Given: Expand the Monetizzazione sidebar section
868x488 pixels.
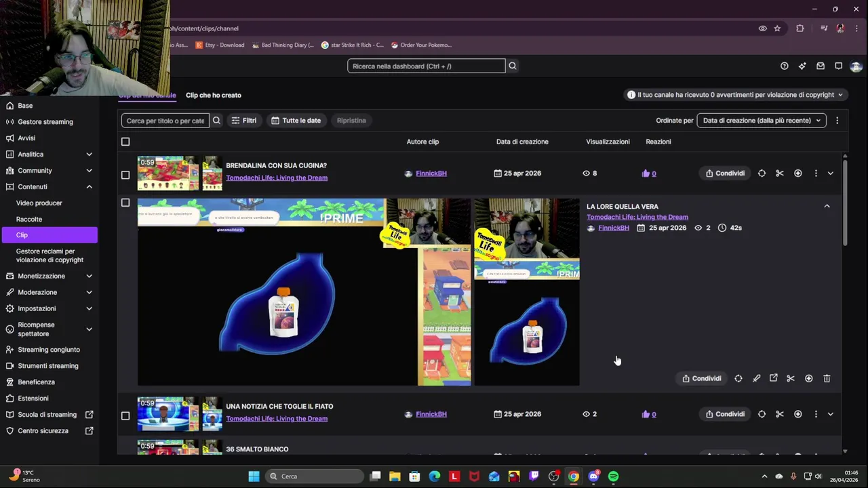Looking at the screenshot, I should [x=89, y=277].
